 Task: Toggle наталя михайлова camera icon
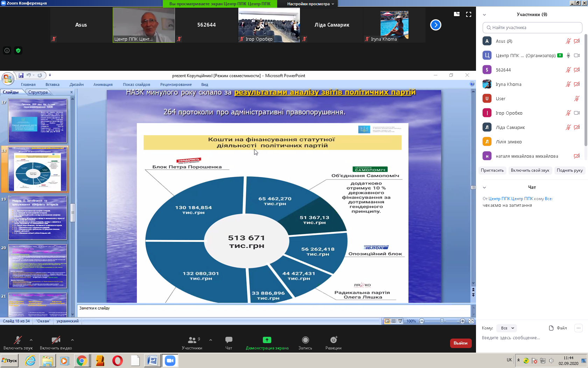tap(577, 156)
